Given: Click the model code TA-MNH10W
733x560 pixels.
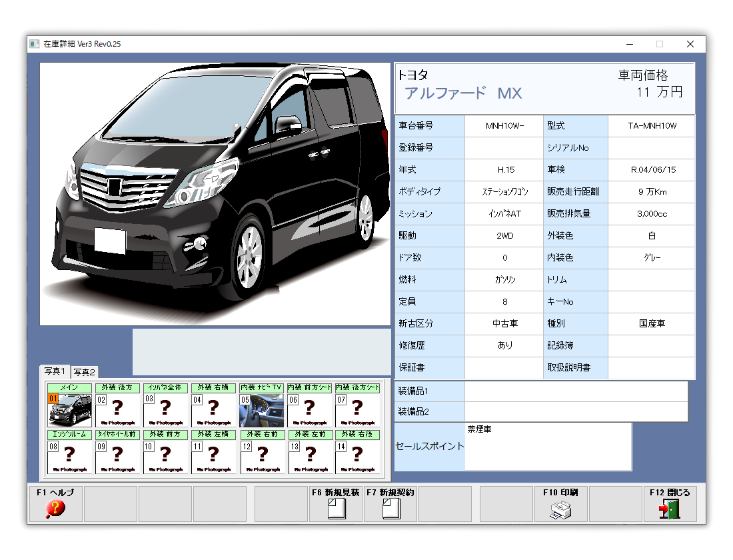Looking at the screenshot, I should click(652, 126).
